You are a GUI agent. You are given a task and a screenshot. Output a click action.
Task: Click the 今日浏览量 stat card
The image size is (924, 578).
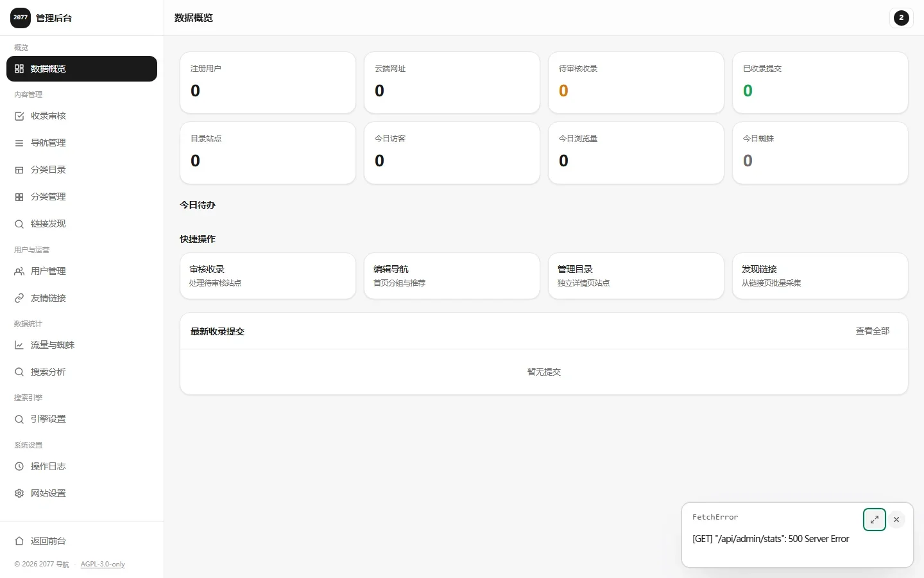click(636, 153)
